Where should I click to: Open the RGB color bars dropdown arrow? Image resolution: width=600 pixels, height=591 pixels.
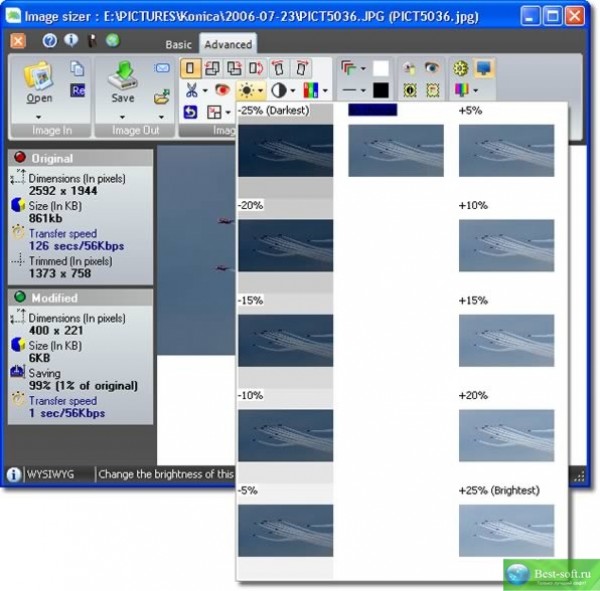click(325, 91)
